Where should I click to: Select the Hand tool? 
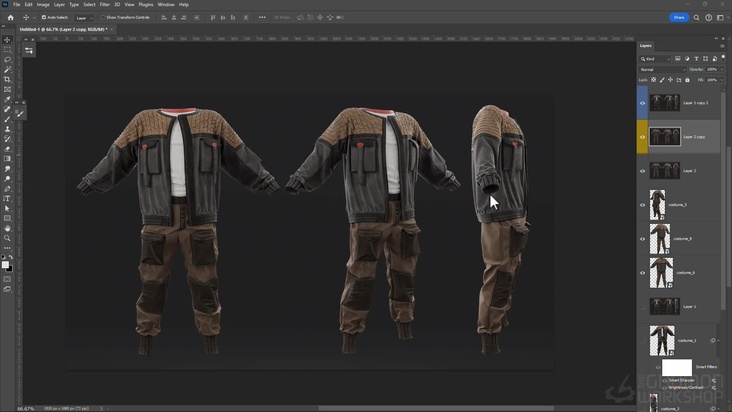coord(7,228)
